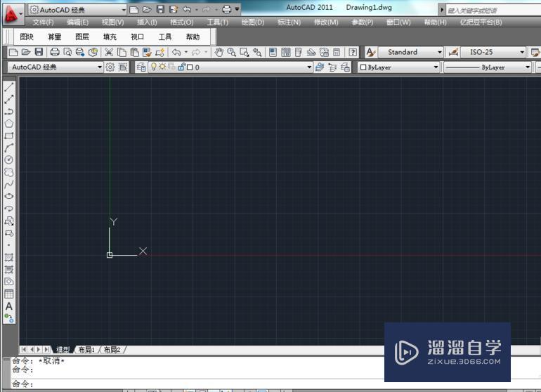Screen dimensions: 541x392
Task: Open the 修改(M) menu
Action: click(x=326, y=22)
